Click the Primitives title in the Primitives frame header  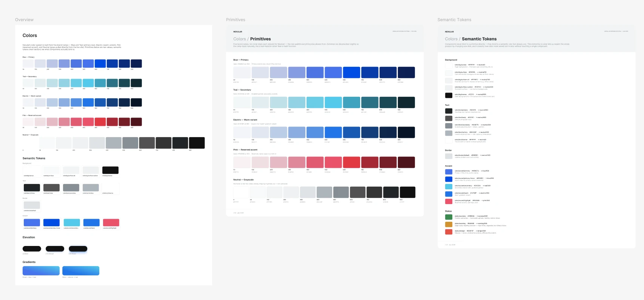pos(260,39)
